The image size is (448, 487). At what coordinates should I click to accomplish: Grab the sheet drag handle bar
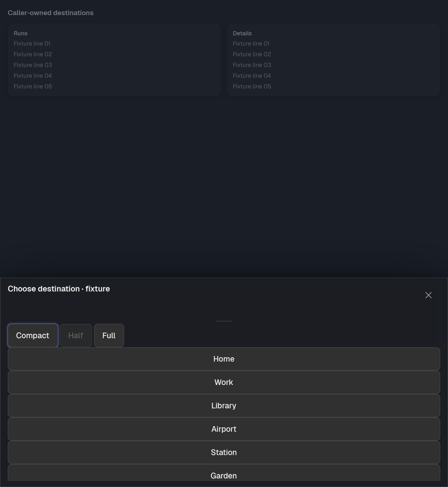(224, 321)
